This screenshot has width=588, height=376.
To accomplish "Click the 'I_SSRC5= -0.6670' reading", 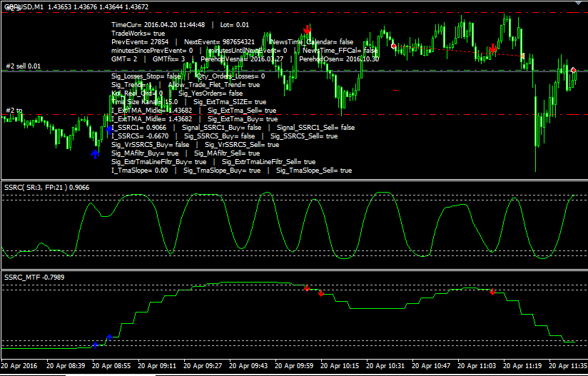I will point(140,136).
